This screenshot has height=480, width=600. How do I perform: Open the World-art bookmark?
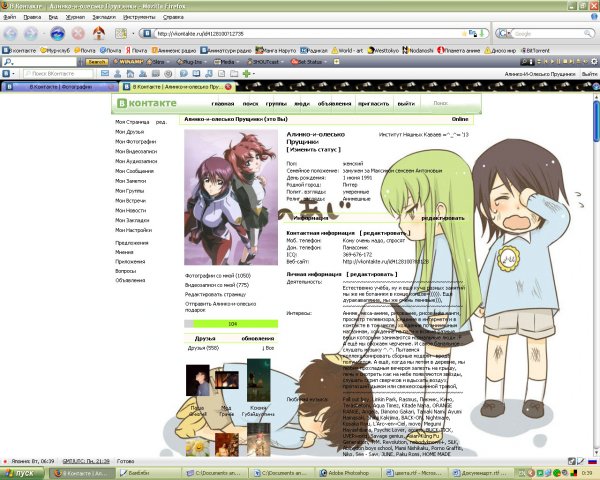pyautogui.click(x=347, y=51)
